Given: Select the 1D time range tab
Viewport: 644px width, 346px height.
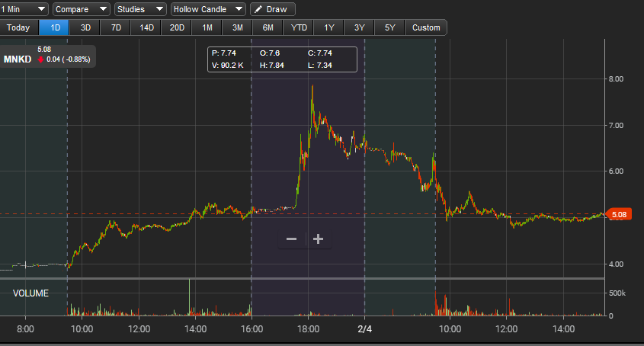Looking at the screenshot, I should click(55, 27).
